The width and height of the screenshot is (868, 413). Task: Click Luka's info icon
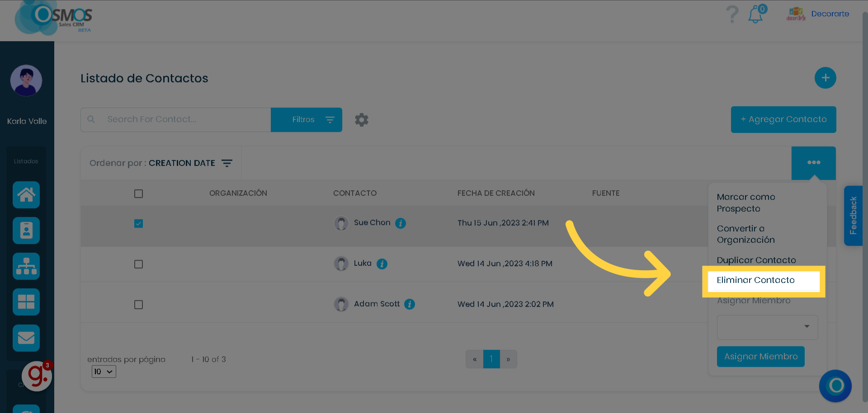click(x=382, y=264)
